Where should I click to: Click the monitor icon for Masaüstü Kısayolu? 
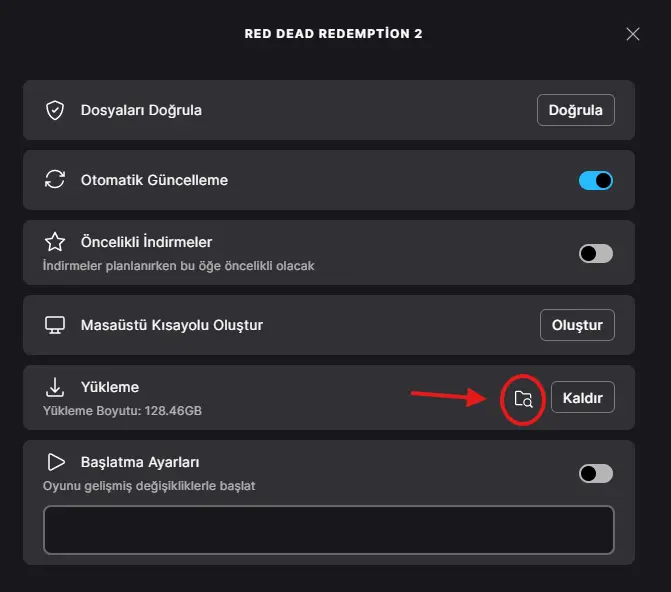55,325
